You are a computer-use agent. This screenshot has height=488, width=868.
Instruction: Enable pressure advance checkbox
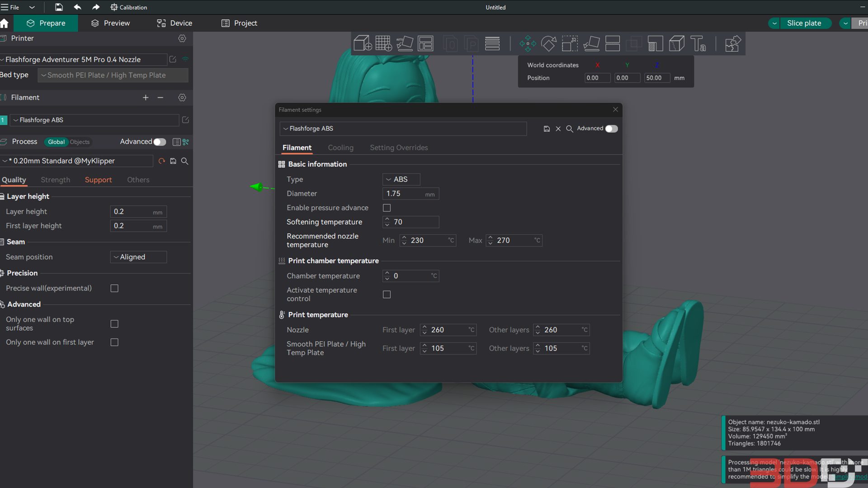tap(387, 208)
